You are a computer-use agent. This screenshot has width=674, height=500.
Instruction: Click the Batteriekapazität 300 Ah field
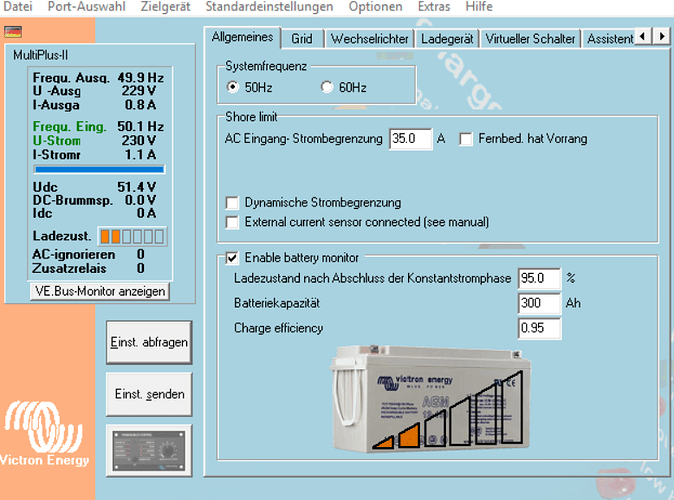(x=539, y=303)
